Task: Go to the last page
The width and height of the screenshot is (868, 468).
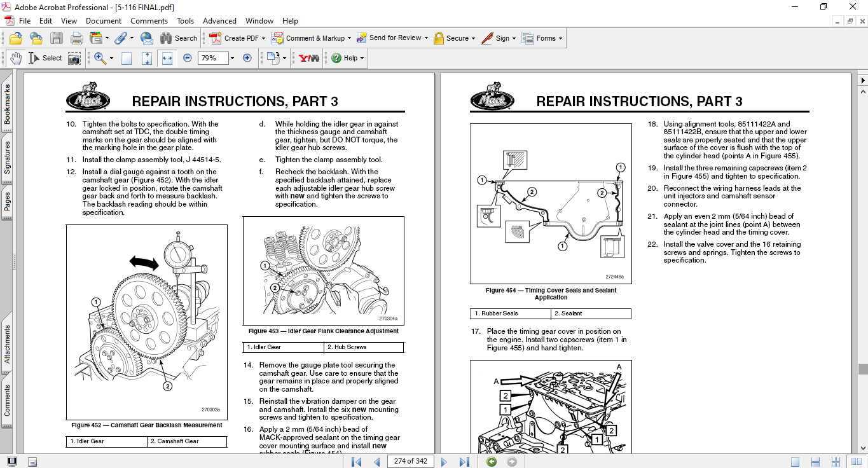Action: [464, 461]
